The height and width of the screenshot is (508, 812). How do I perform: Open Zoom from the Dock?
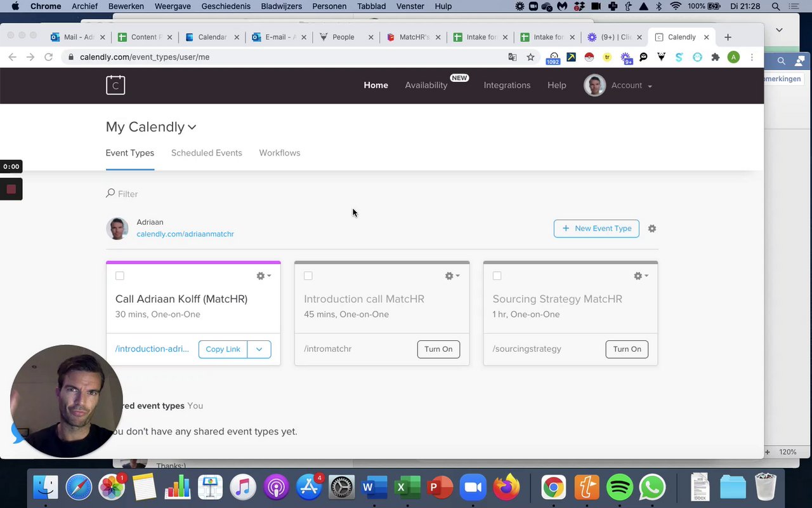(473, 487)
